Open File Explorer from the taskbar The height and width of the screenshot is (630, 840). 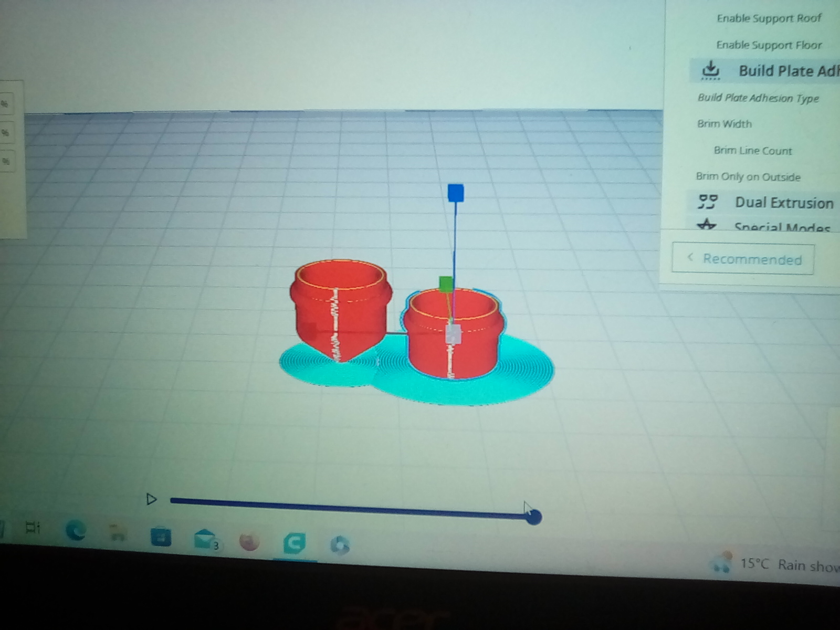(x=118, y=533)
